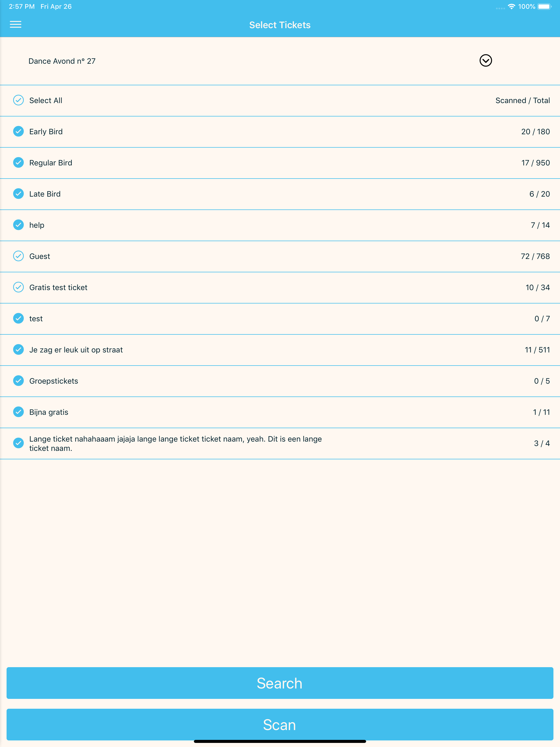560x747 pixels.
Task: Tap the Scanned / Total column header
Action: point(523,100)
